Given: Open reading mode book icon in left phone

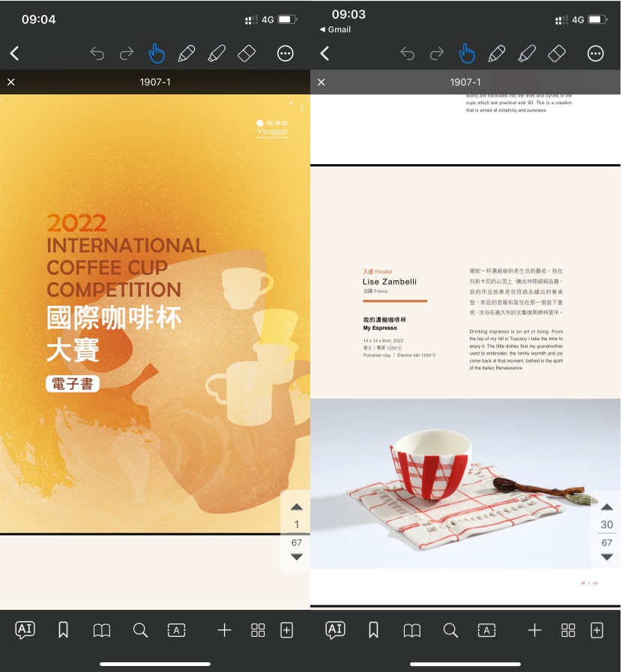Looking at the screenshot, I should pos(102,630).
